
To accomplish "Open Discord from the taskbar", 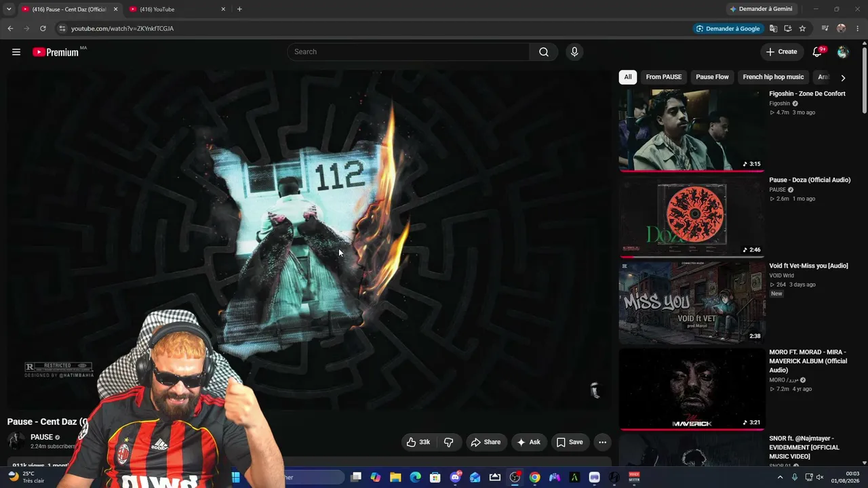I will [455, 478].
